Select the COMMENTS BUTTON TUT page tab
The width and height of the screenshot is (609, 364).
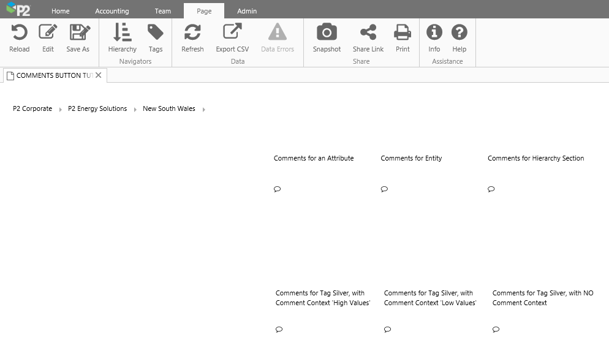(55, 75)
